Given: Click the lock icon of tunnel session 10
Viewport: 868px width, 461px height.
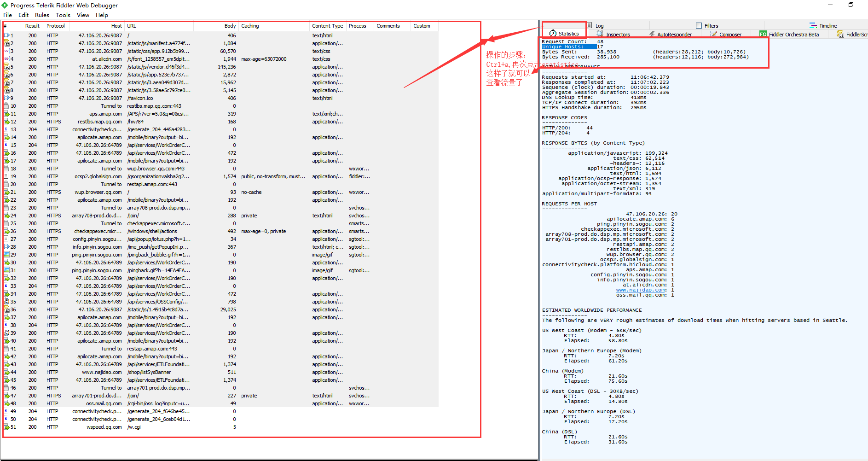Looking at the screenshot, I should coord(6,106).
